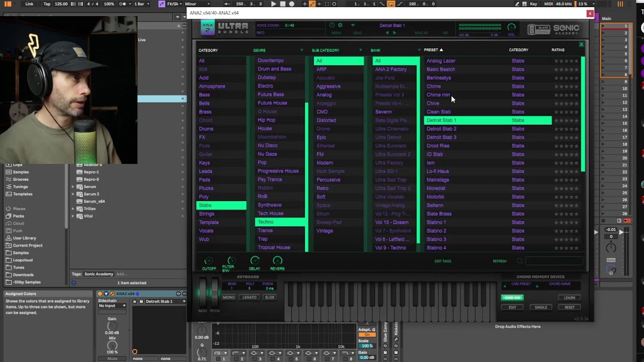This screenshot has width=644, height=362.
Task: Enable EQ band 5 checkbox
Action: click(290, 359)
